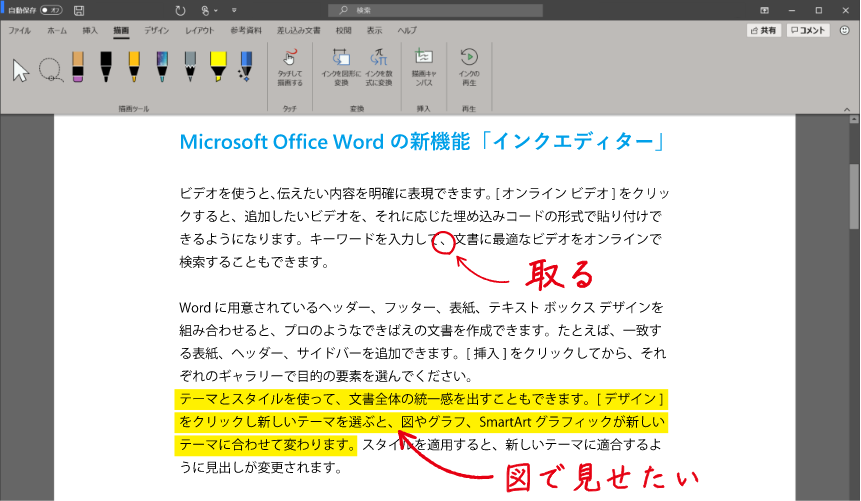Pick the orange pen tool
861x501 pixels.
134,66
